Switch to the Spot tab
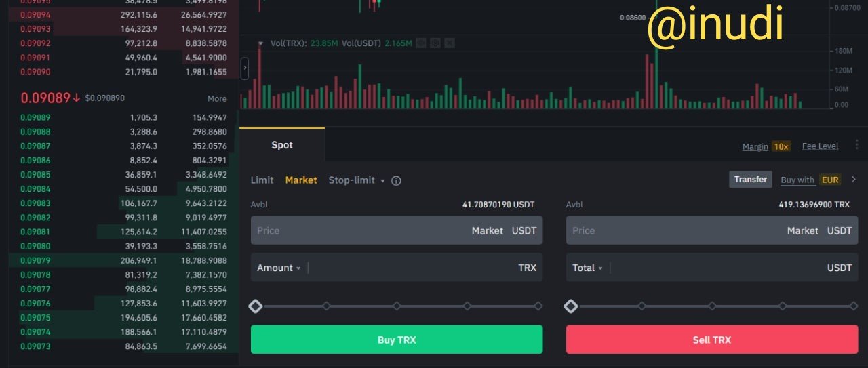 (282, 145)
